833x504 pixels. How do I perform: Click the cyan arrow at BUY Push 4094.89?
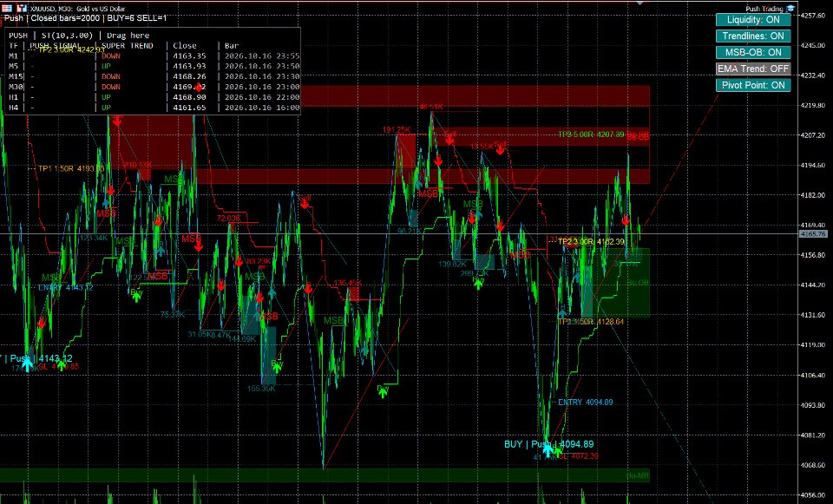click(x=548, y=451)
